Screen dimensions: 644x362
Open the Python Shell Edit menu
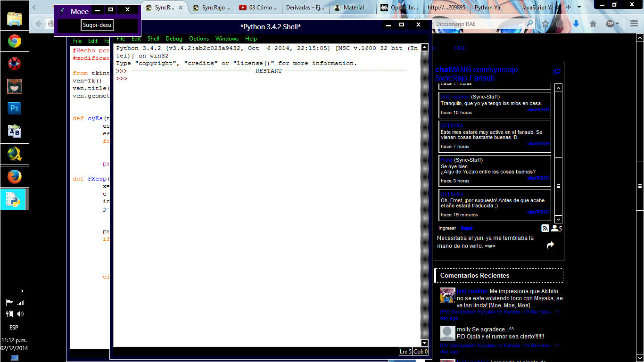(136, 39)
